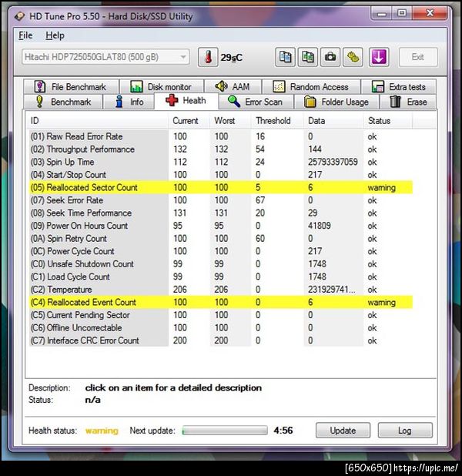Open the options tools icon
Viewport: 462px width, 476px height.
point(353,57)
